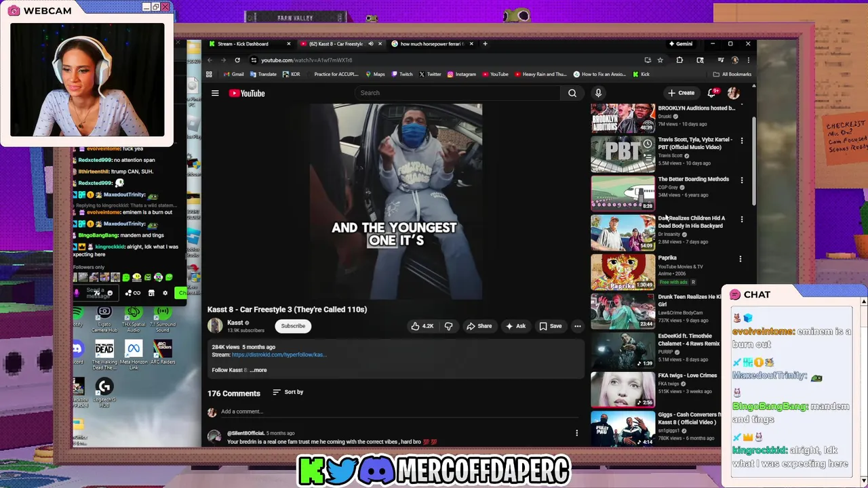Open 7.1 Surround Sound desktop shortcut
Screen dimensions: 868x488
(161, 318)
